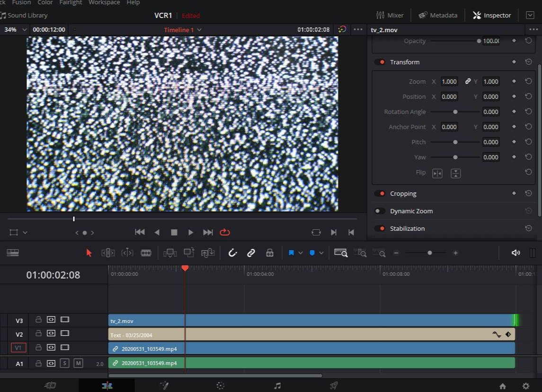Click the Detail Zoom icon
Image resolution: width=542 pixels, height=392 pixels.
coord(360,253)
